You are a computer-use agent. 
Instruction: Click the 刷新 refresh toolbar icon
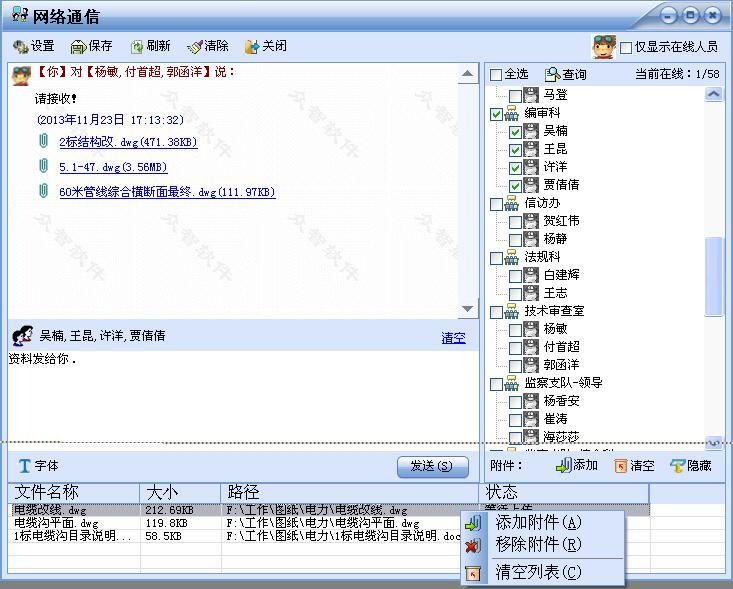point(137,46)
